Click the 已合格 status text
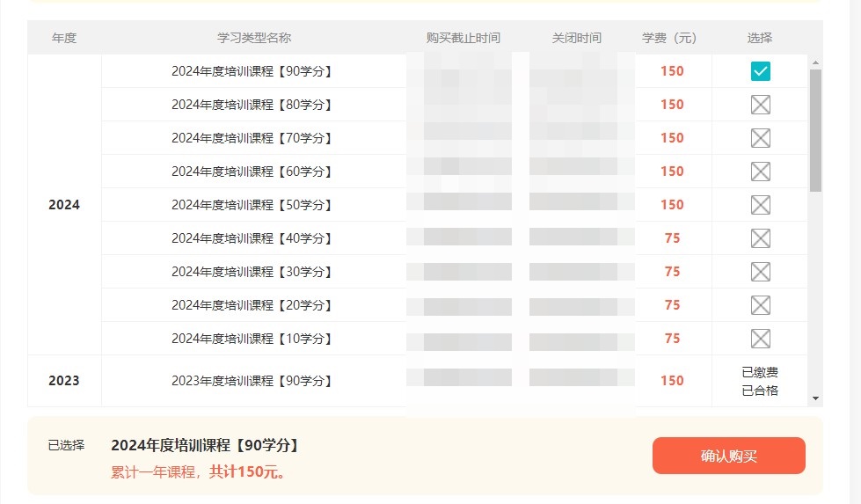Screen dimensions: 861x504 [760, 391]
